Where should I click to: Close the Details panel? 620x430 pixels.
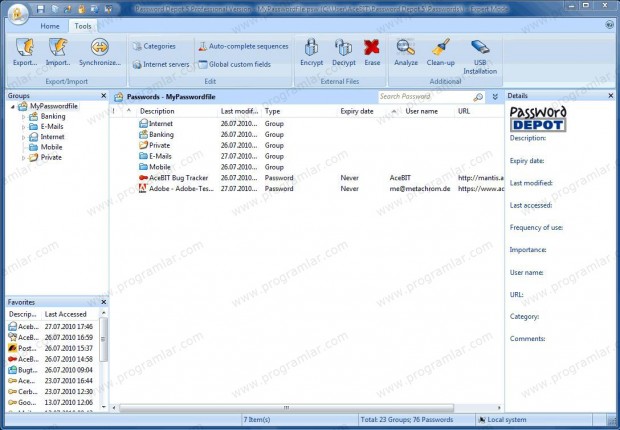(x=611, y=96)
